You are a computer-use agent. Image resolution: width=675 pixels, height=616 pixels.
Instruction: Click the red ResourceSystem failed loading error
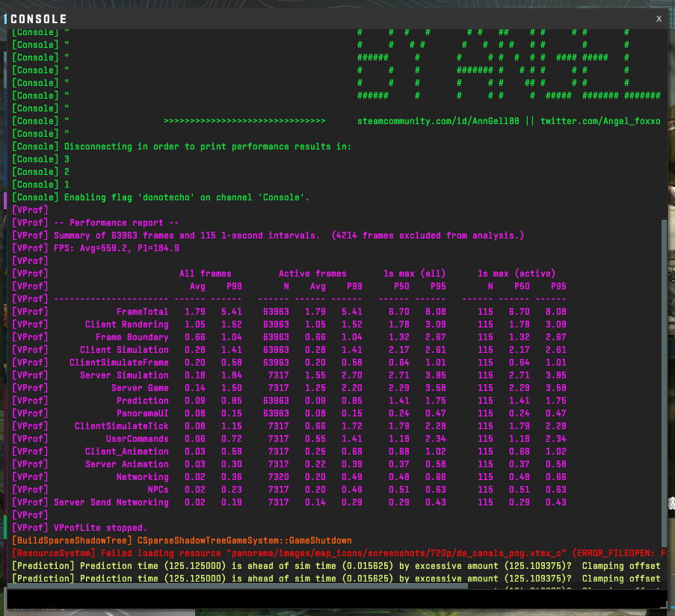(299, 553)
